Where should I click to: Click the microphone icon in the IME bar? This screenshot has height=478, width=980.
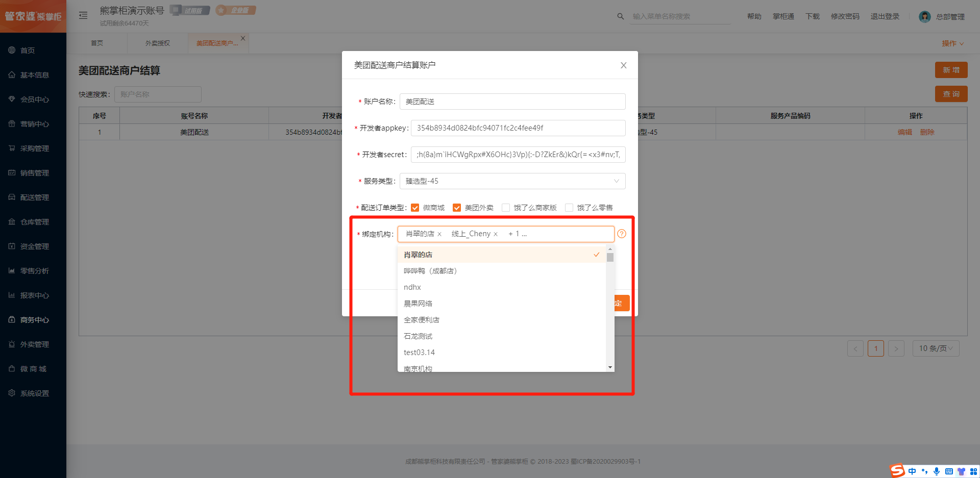(937, 471)
